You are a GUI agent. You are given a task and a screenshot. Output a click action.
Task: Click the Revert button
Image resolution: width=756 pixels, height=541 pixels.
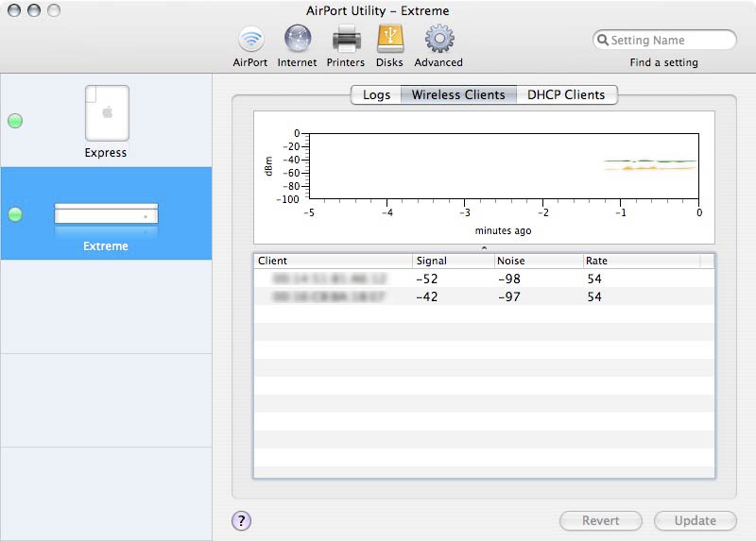pos(601,521)
